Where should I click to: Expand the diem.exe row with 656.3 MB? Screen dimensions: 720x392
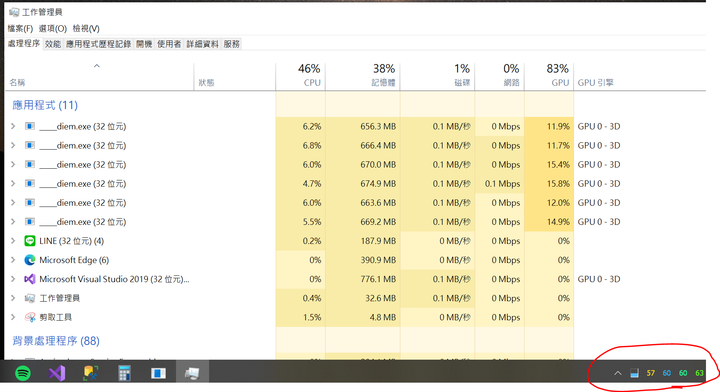tap(13, 126)
